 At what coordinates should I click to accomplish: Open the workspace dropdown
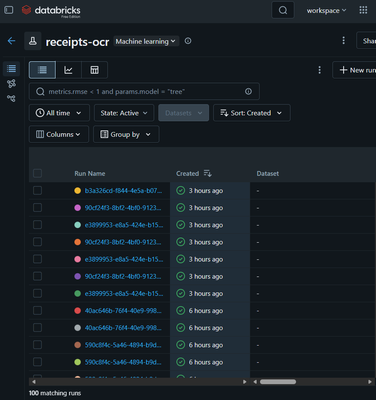pos(326,11)
